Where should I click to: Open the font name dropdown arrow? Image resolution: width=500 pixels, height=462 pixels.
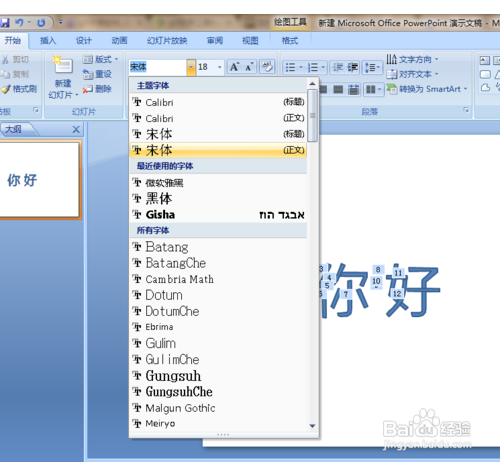pos(191,67)
